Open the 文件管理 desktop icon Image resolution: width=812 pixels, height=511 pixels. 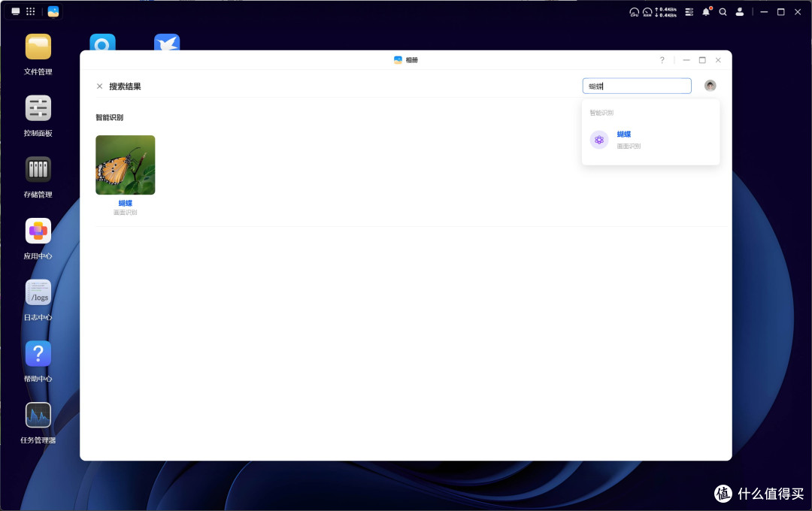tap(38, 47)
